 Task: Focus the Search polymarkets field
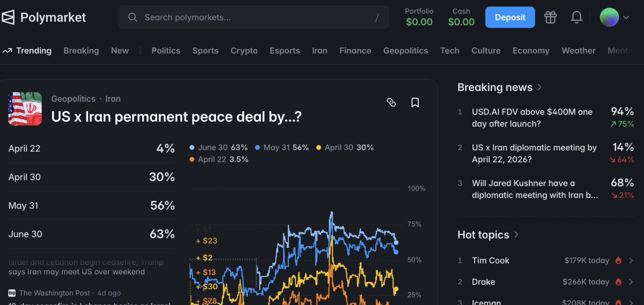pos(254,17)
